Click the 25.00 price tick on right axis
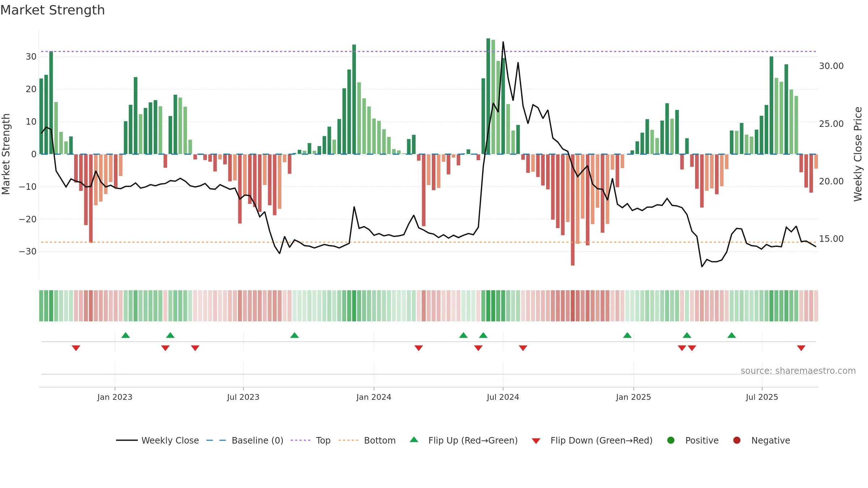 (x=831, y=124)
